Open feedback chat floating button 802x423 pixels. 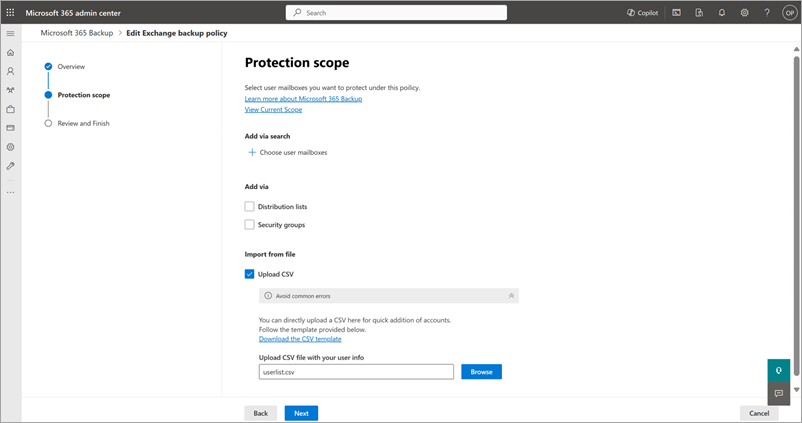tap(778, 393)
